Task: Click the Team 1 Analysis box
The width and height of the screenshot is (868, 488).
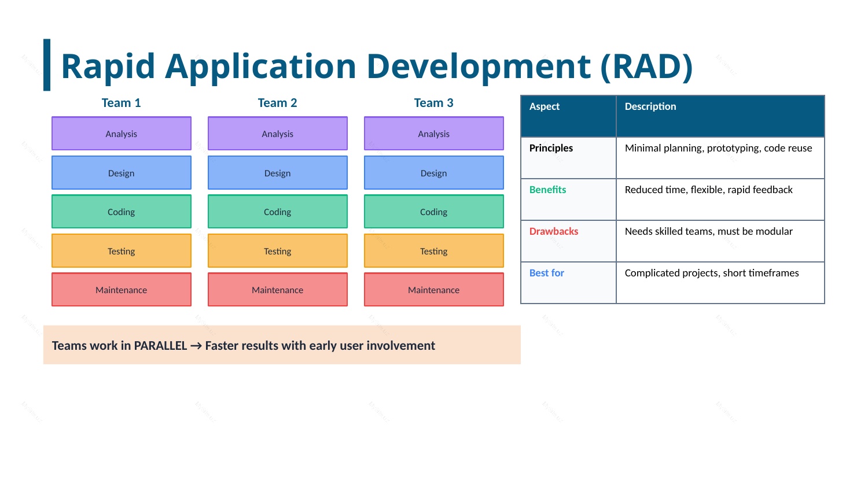Action: 121,134
